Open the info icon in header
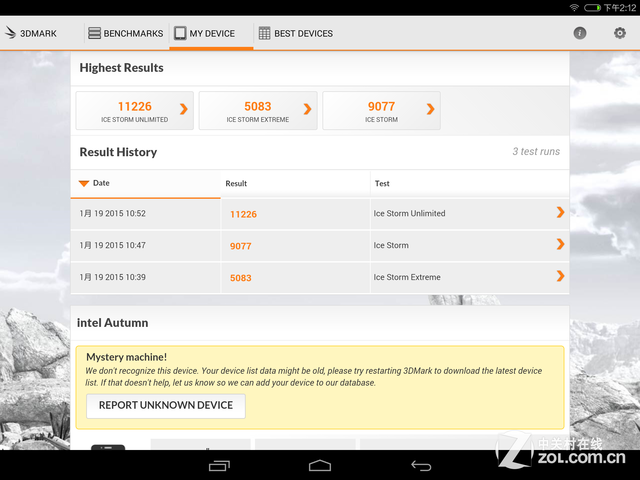 pyautogui.click(x=580, y=33)
